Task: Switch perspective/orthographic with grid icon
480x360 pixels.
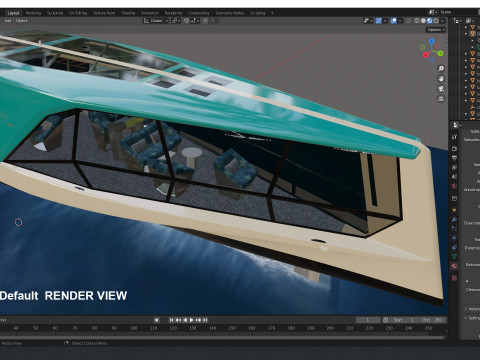Action: point(441,99)
